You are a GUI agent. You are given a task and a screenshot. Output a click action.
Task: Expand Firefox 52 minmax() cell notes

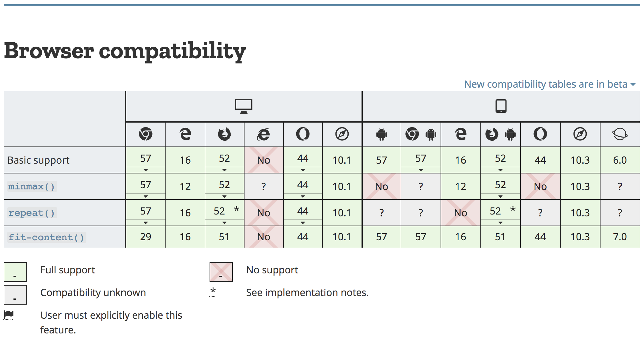click(x=224, y=196)
